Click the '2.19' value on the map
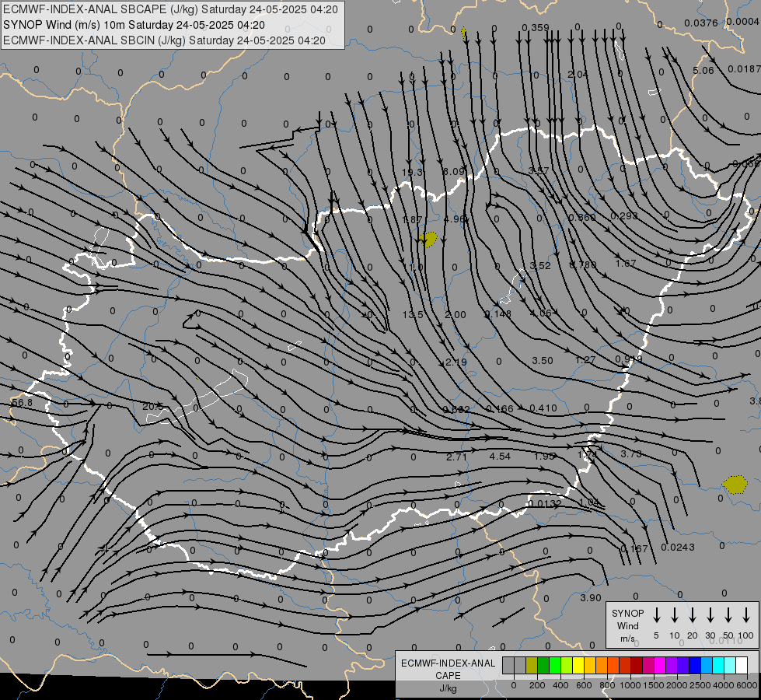Screen dimensions: 761x700 [456, 362]
